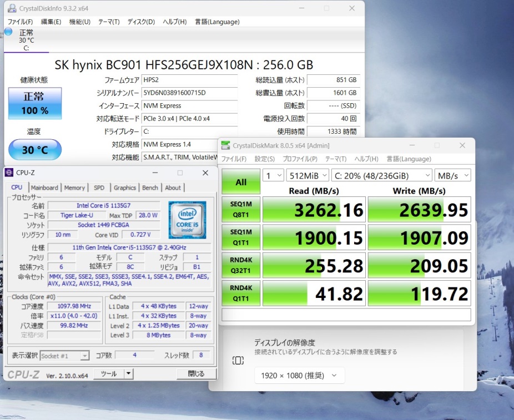Click the Intel Core i5 logo in CPU-Z
The width and height of the screenshot is (514, 420).
(x=187, y=220)
